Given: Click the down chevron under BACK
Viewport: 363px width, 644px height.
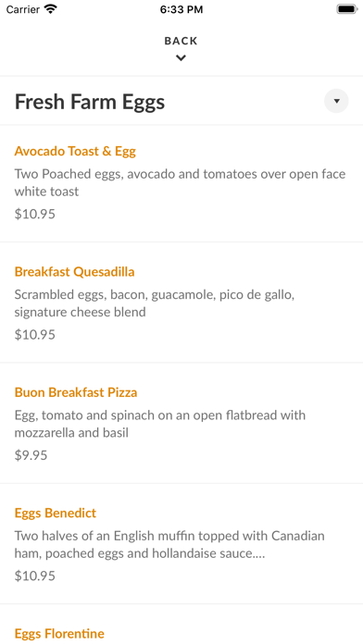Looking at the screenshot, I should 181,58.
